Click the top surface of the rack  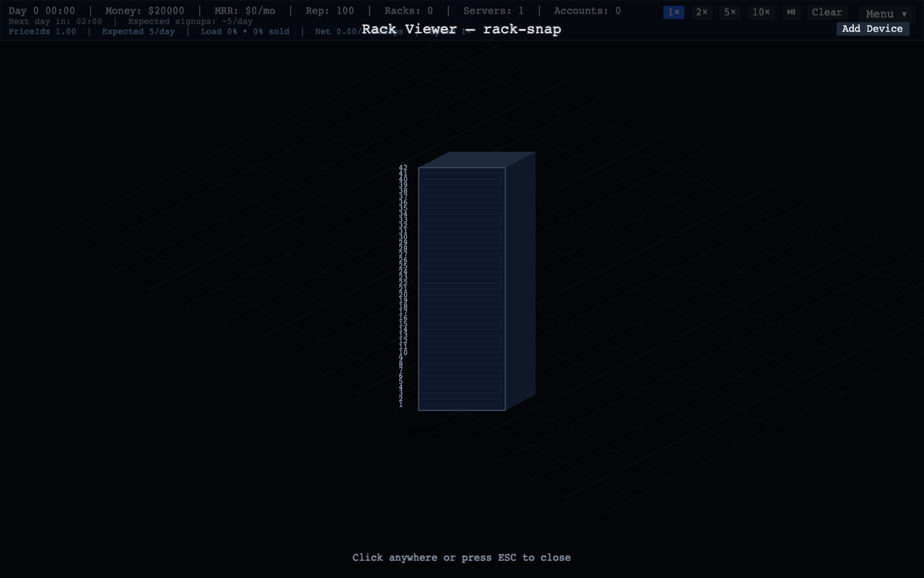477,160
